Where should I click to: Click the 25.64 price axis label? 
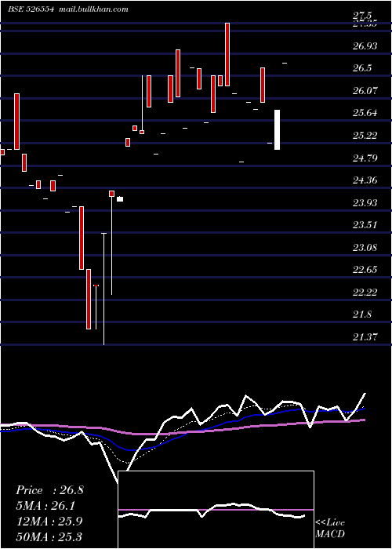click(365, 113)
